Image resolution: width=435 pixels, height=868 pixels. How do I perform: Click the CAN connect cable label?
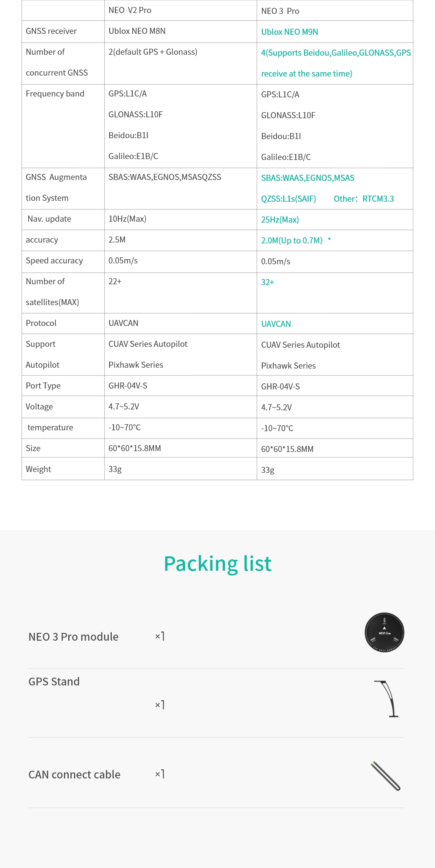tap(74, 775)
